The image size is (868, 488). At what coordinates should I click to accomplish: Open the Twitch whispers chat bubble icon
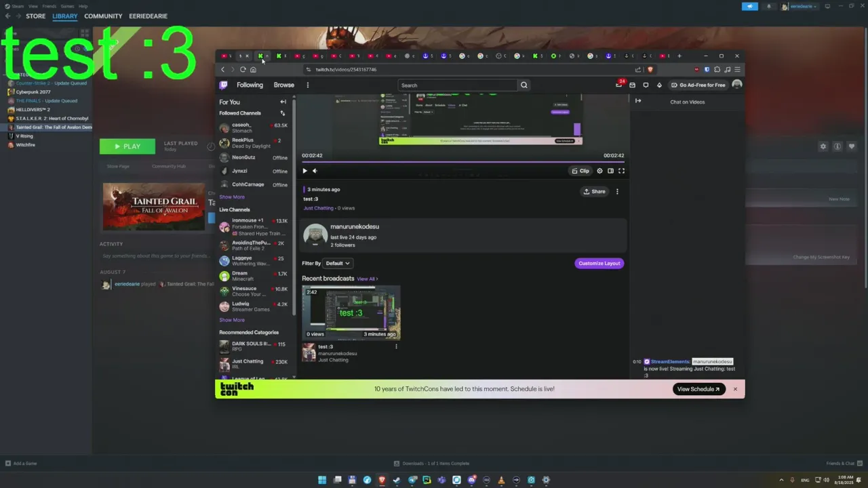click(646, 85)
